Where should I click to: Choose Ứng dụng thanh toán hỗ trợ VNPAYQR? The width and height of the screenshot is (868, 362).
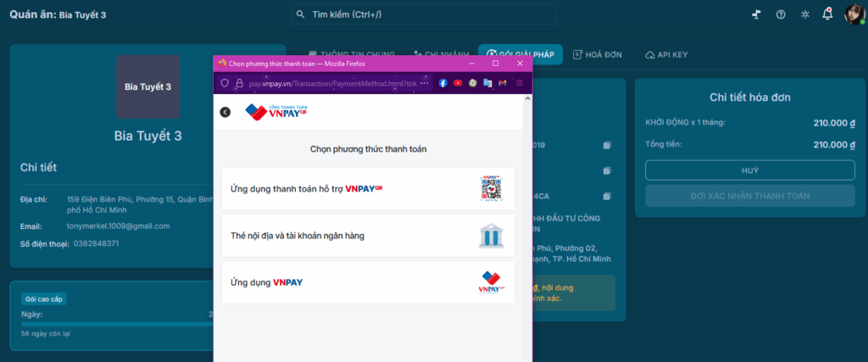[368, 189]
